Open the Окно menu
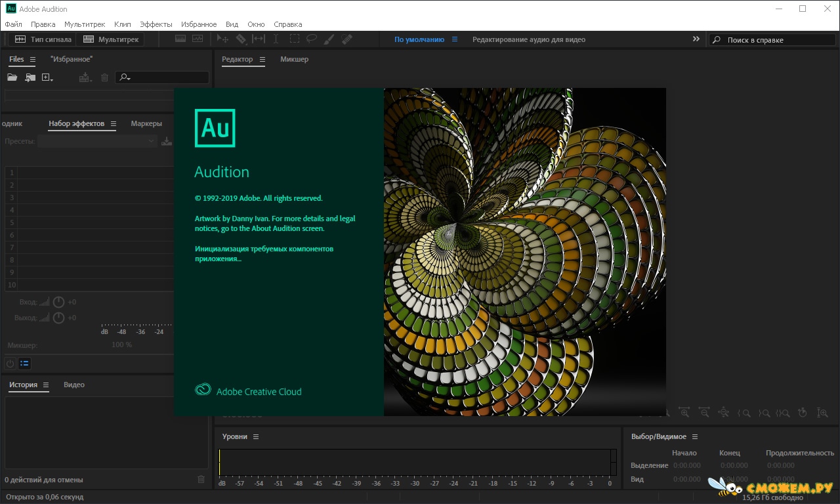Image resolution: width=840 pixels, height=504 pixels. (x=256, y=24)
